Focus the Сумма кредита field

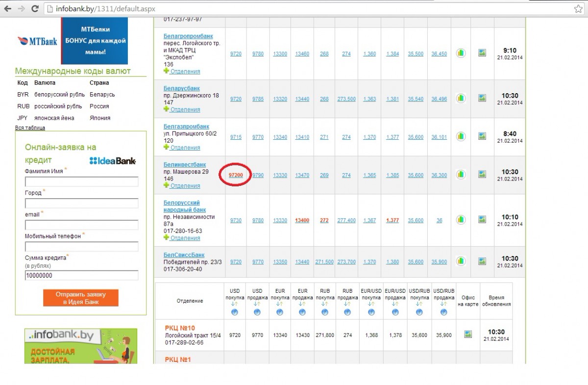click(x=82, y=276)
